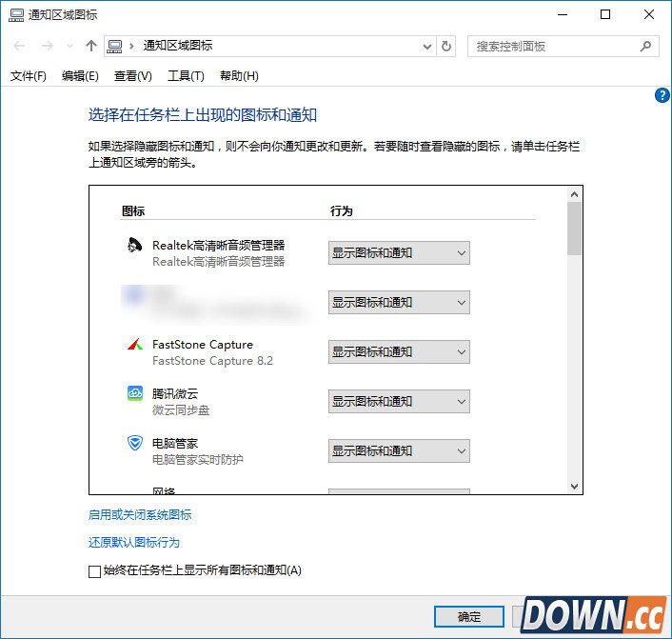
Task: Click the list scrollbar up arrow
Action: click(574, 194)
